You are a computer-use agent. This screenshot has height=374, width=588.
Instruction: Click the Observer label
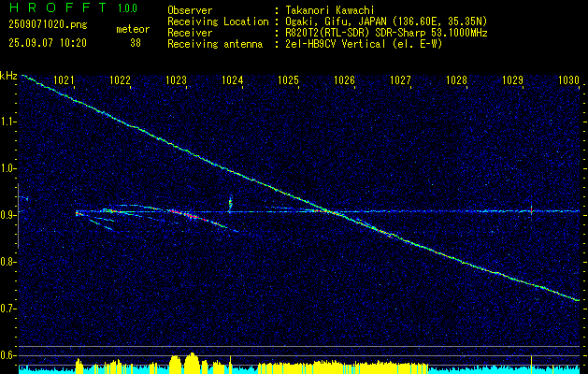190,10
